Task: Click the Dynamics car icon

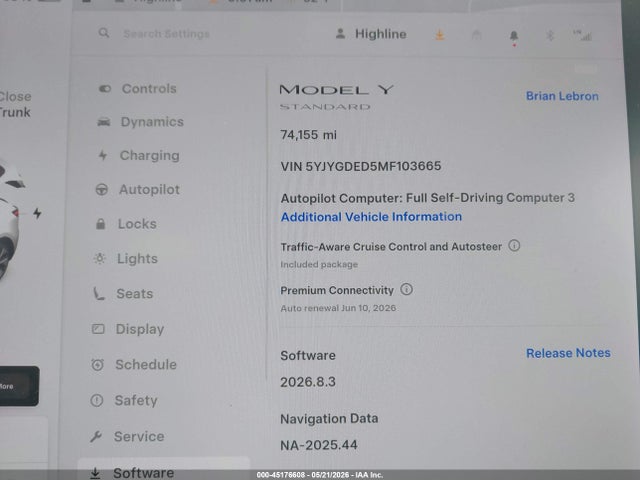Action: (x=104, y=122)
